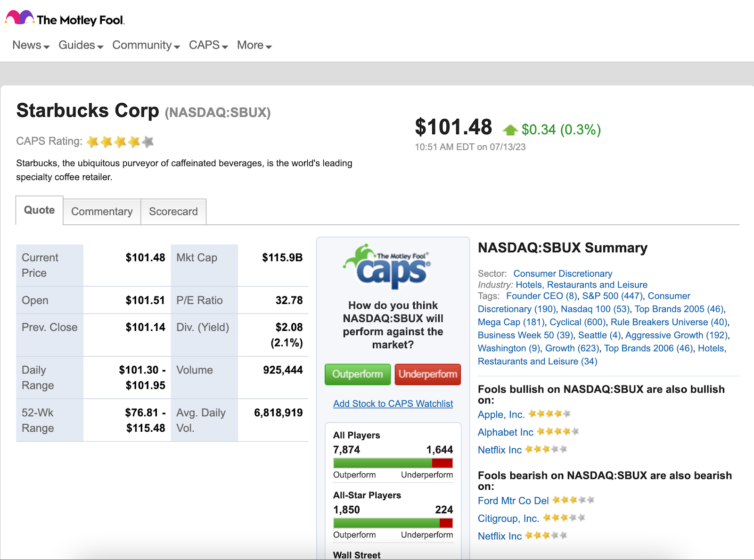
Task: Click Add Stock to CAPS Watchlist link
Action: pos(393,404)
